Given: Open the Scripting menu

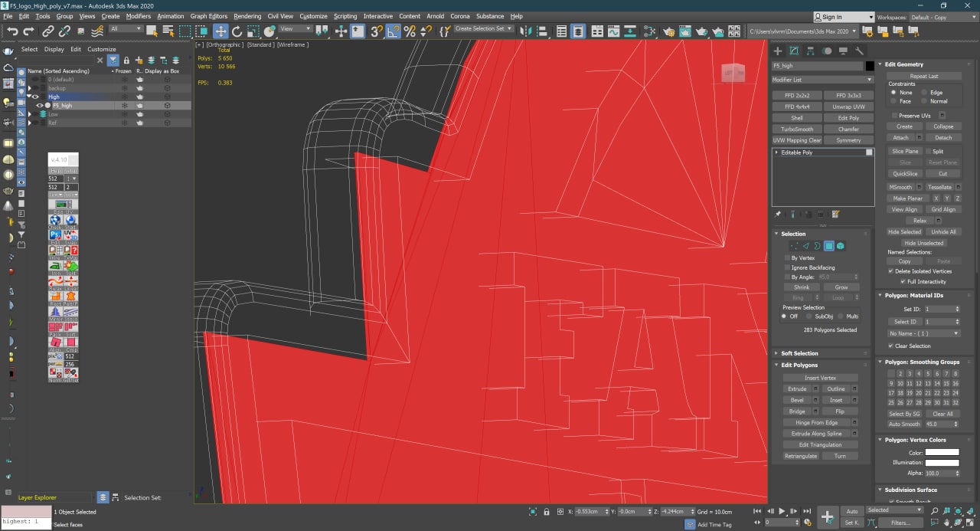Looking at the screenshot, I should 345,16.
